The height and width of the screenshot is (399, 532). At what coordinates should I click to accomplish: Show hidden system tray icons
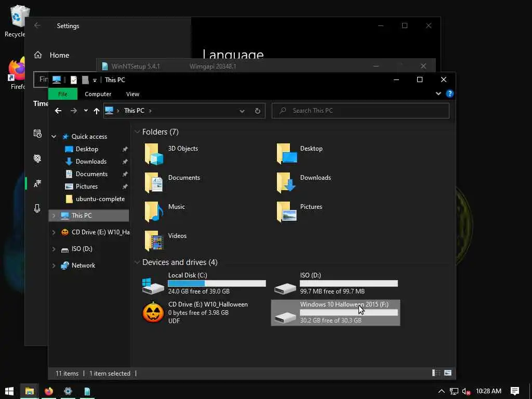tap(442, 391)
